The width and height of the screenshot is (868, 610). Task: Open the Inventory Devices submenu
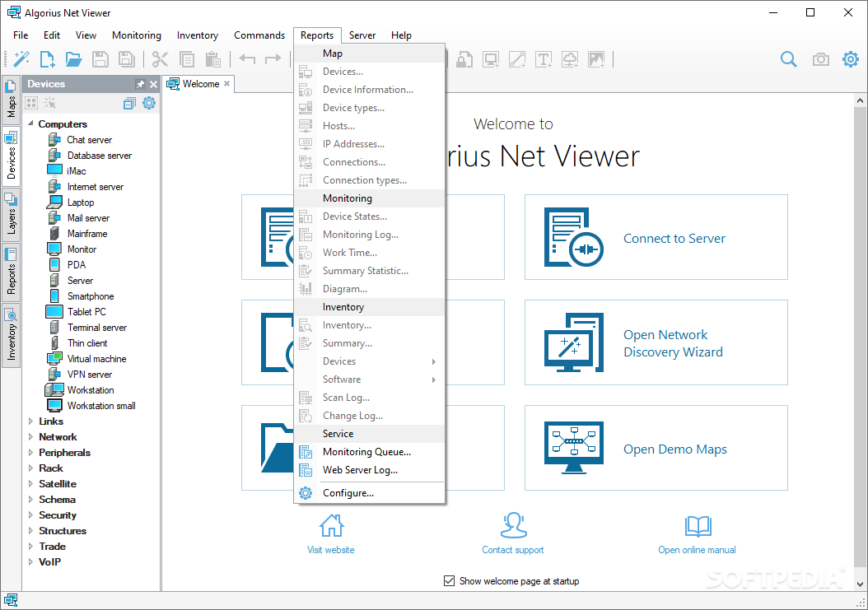369,361
